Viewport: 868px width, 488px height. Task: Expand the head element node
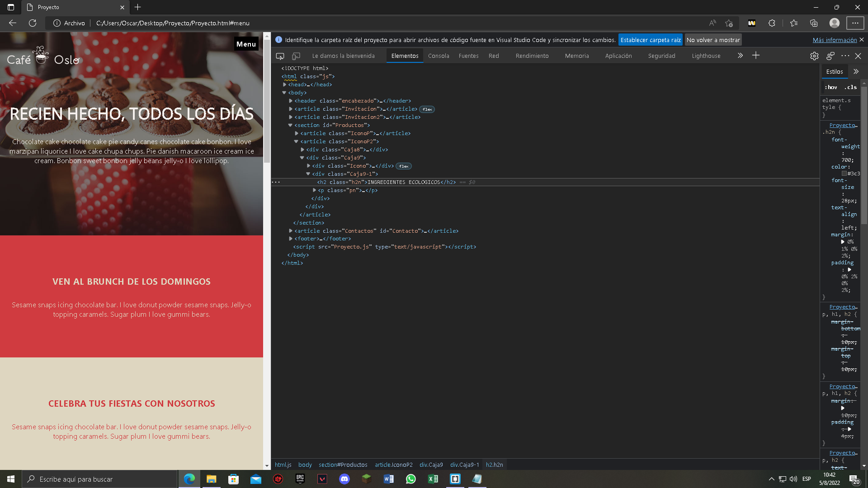[285, 84]
